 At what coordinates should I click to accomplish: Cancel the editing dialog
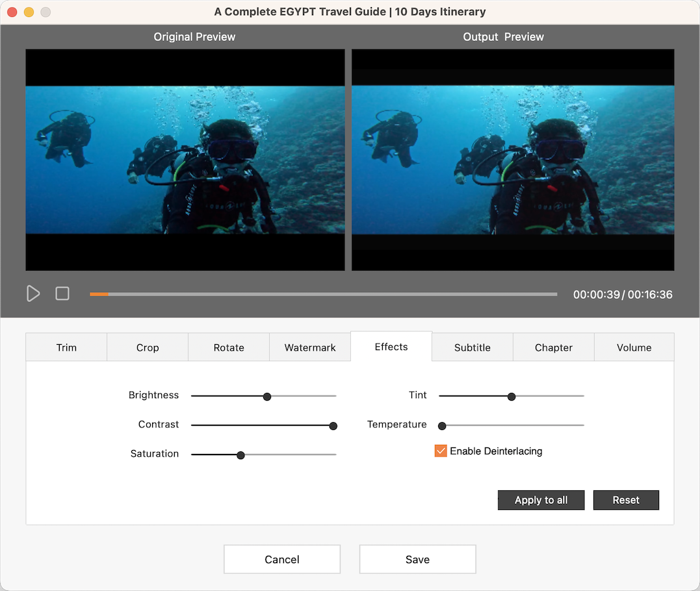tap(282, 559)
